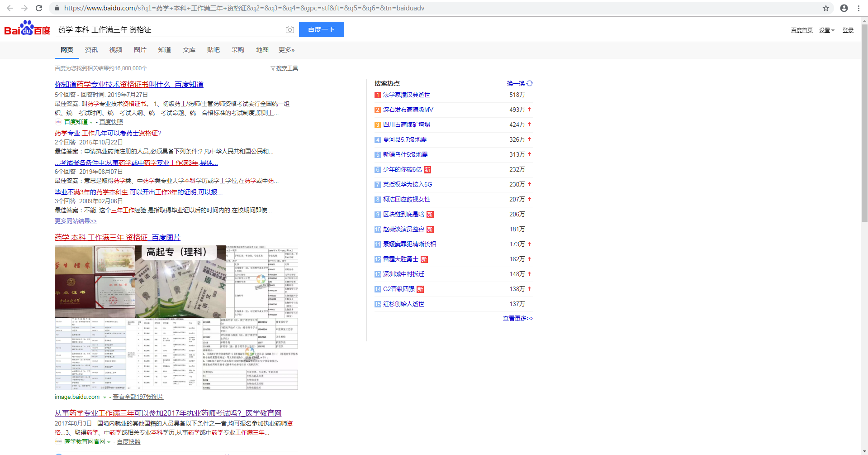Screen dimensions: 868x455
Task: Open hot search 夏河县5.7级地震
Action: tap(405, 139)
